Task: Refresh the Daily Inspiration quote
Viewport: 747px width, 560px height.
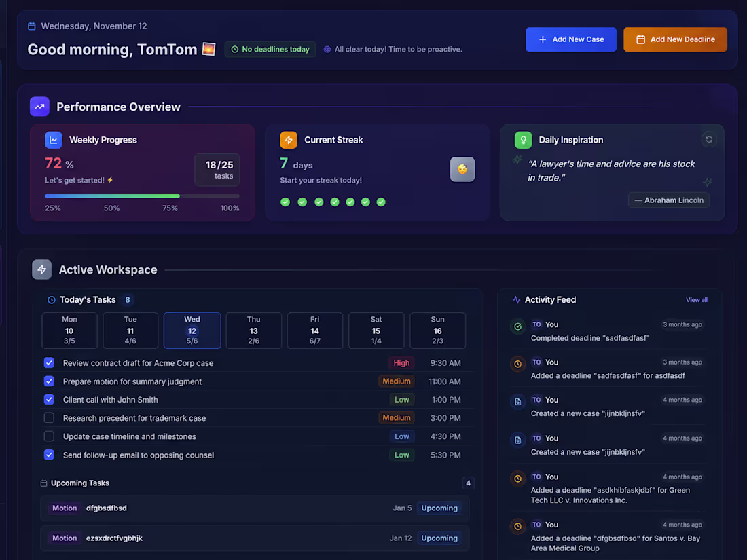Action: pyautogui.click(x=709, y=140)
